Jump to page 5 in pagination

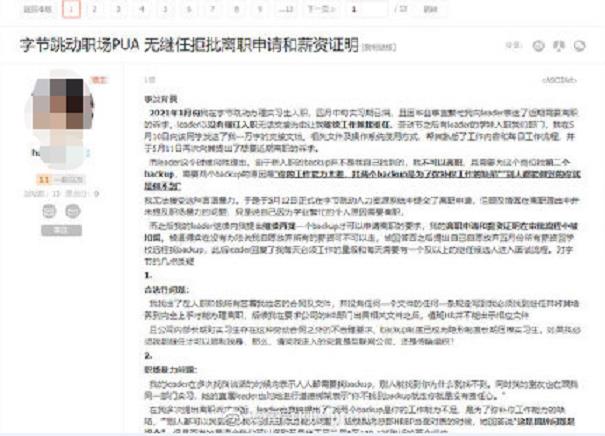click(167, 10)
